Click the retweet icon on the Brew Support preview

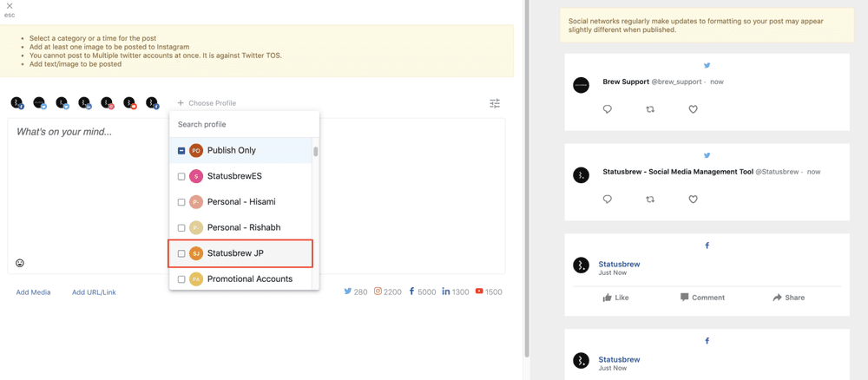click(x=650, y=109)
